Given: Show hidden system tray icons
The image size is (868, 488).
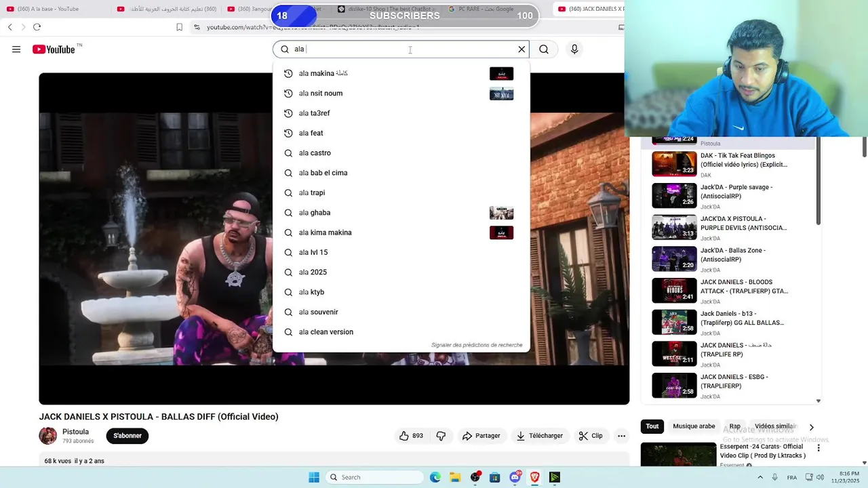Looking at the screenshot, I should (x=759, y=477).
